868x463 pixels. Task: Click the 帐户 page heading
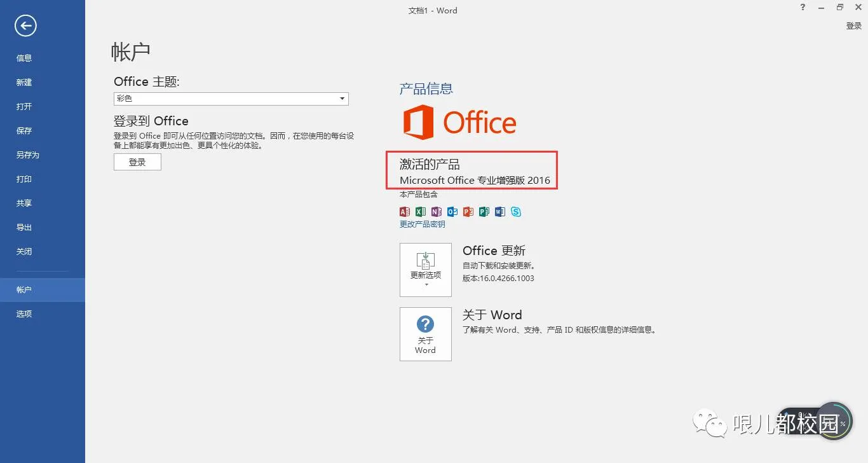click(131, 52)
